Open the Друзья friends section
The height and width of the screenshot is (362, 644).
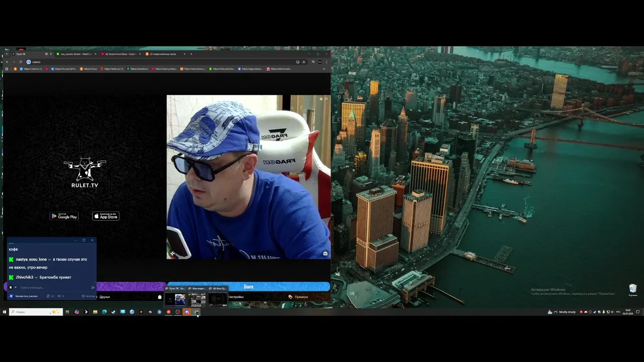[105, 297]
